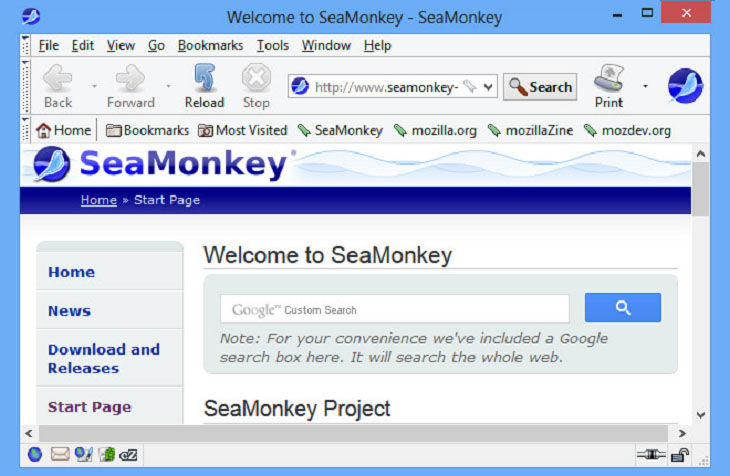Viewport: 730px width, 476px height.
Task: Click the "Welcome to SeaMonkey" page heading
Action: (x=328, y=255)
